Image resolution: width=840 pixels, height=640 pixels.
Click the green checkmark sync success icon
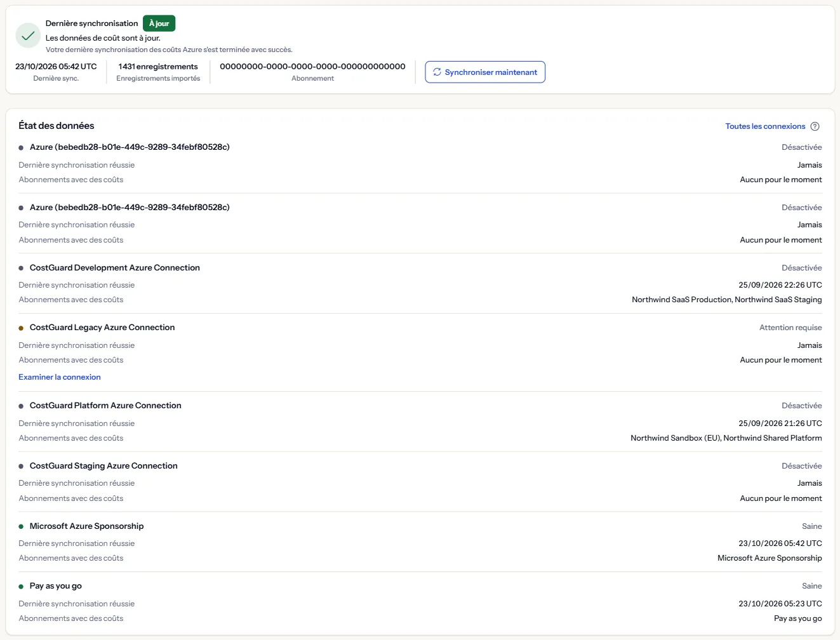tap(28, 36)
